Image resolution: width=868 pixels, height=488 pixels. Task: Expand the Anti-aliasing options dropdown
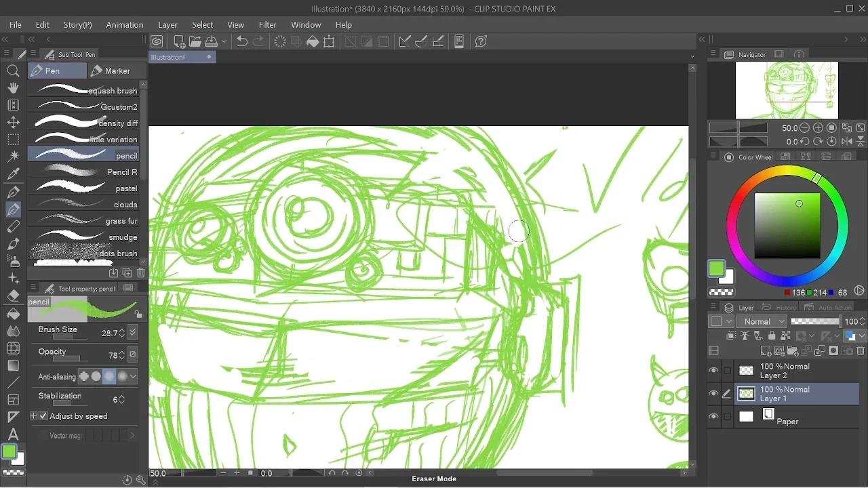(x=133, y=376)
